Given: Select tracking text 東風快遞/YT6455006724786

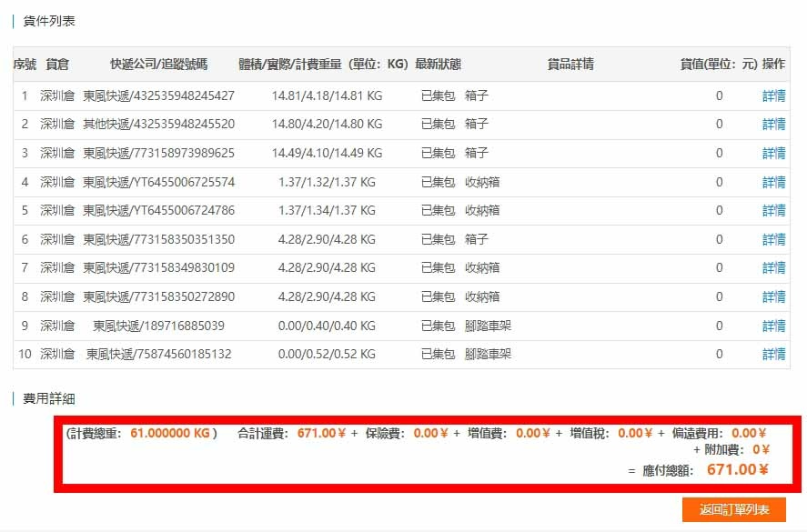Looking at the screenshot, I should click(158, 210).
